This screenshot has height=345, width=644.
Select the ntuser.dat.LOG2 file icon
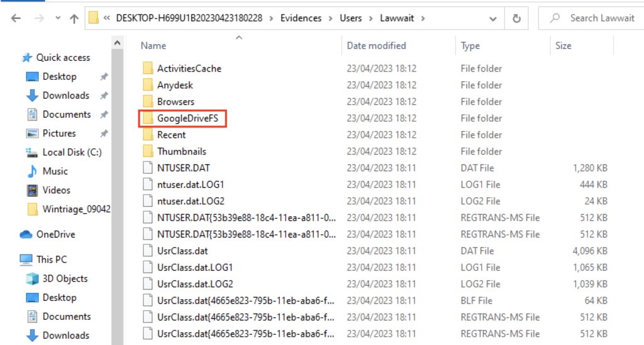click(148, 201)
